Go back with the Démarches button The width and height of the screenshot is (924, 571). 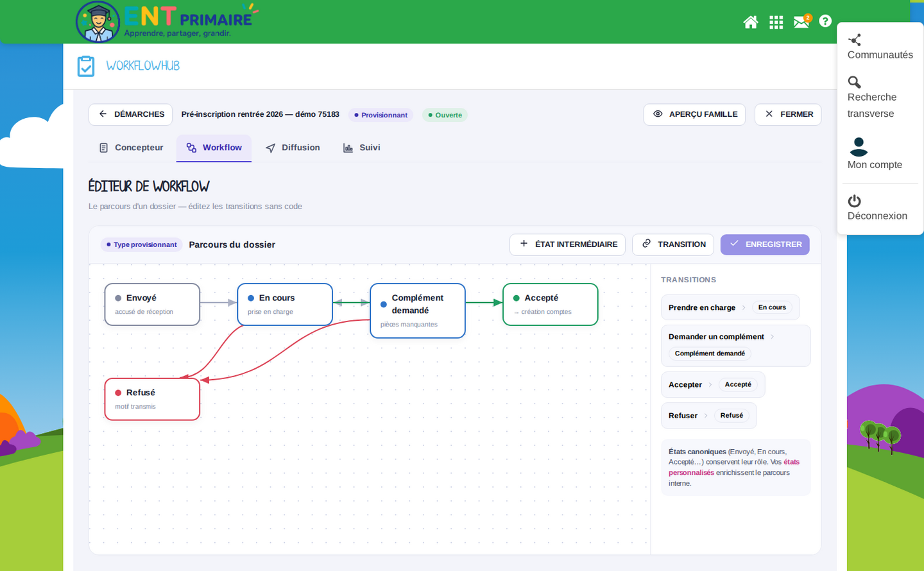pos(131,115)
